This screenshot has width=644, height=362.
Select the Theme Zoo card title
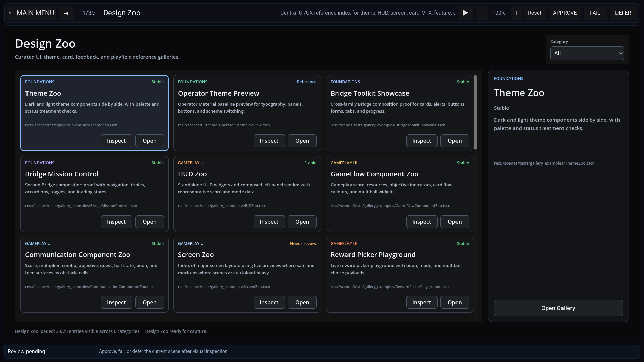click(43, 93)
